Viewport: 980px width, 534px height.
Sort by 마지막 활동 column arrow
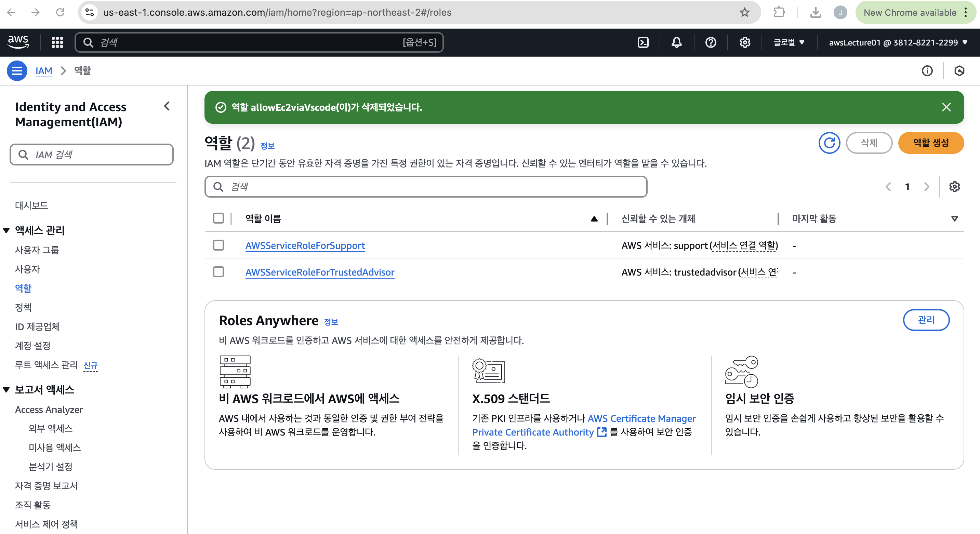[x=954, y=219]
